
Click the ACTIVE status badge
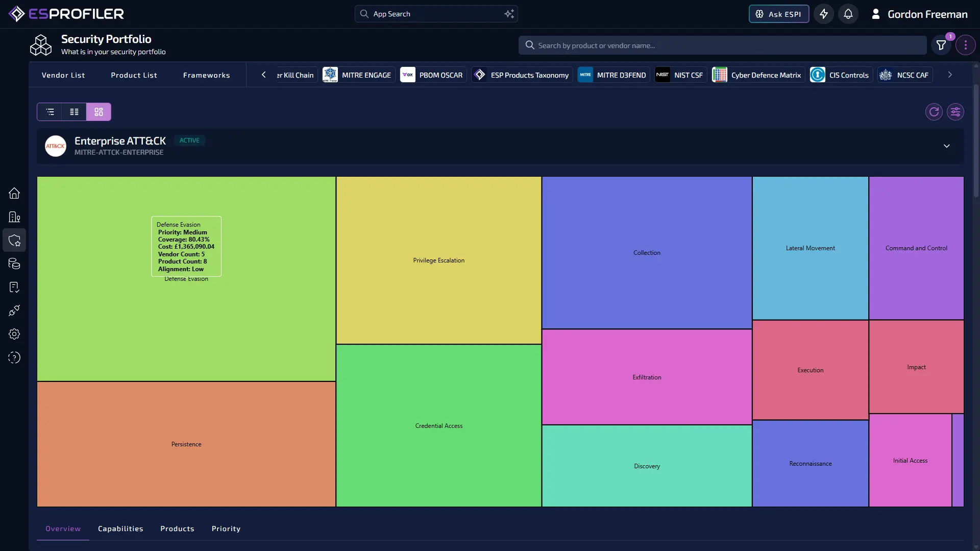189,140
